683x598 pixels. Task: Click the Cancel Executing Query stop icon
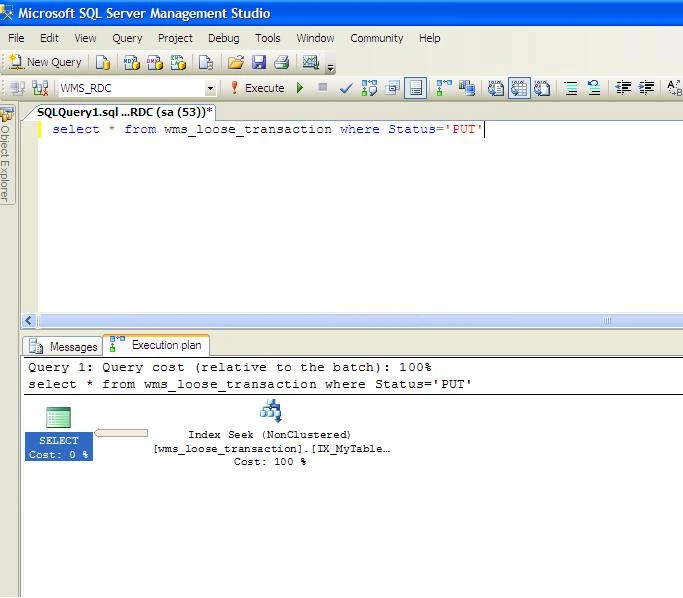pyautogui.click(x=323, y=88)
